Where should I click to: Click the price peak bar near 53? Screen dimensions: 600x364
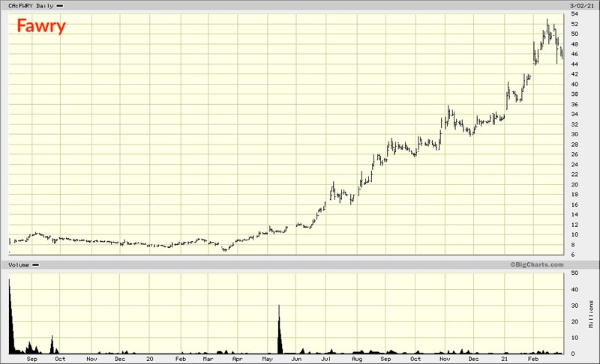tap(547, 27)
